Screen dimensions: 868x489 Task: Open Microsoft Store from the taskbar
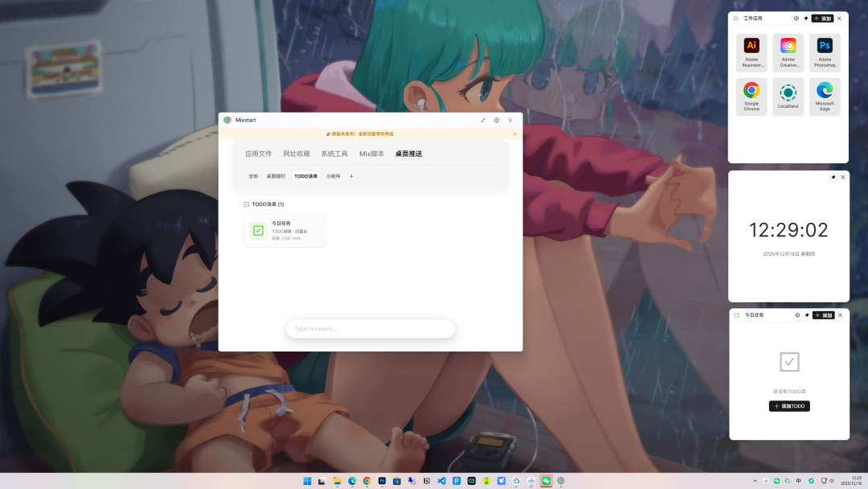[x=396, y=481]
